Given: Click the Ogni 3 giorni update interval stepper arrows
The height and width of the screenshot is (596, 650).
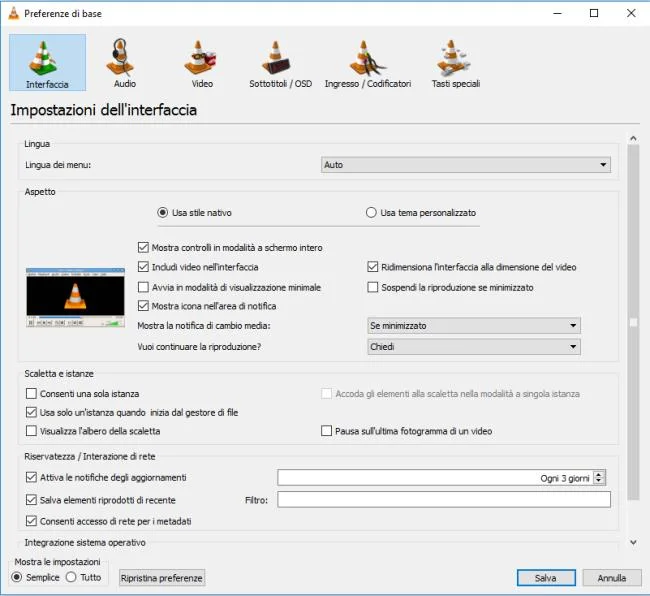Looking at the screenshot, I should (599, 477).
